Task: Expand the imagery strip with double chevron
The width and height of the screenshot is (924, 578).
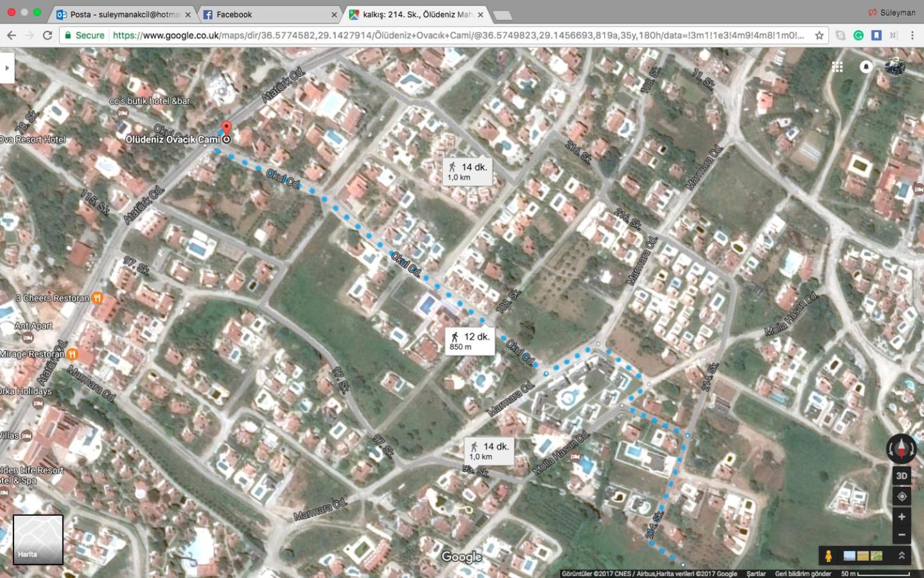Action: tap(902, 556)
